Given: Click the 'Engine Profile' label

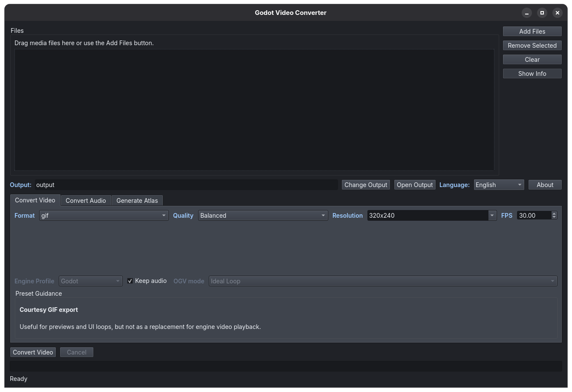Looking at the screenshot, I should tap(34, 281).
